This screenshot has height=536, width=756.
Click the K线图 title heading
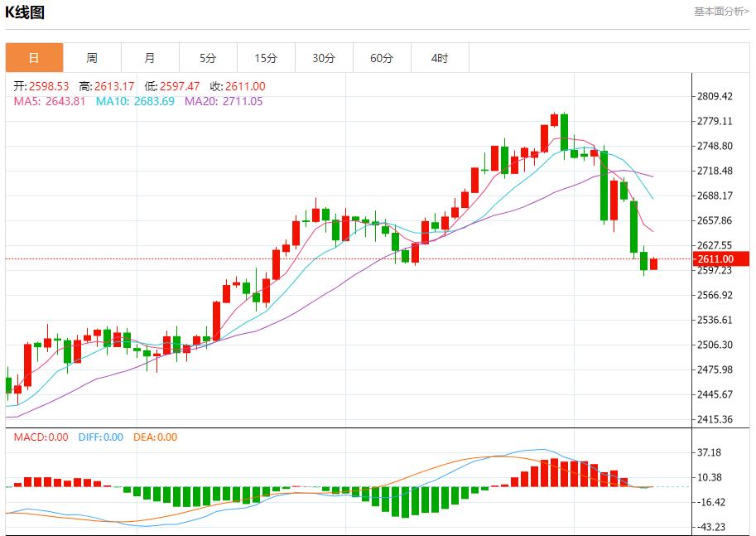pos(25,12)
